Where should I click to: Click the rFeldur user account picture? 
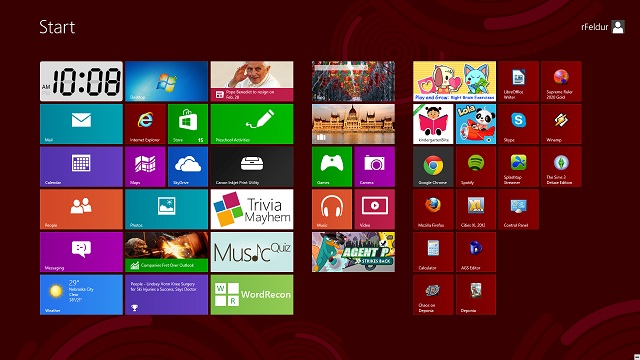[618, 27]
